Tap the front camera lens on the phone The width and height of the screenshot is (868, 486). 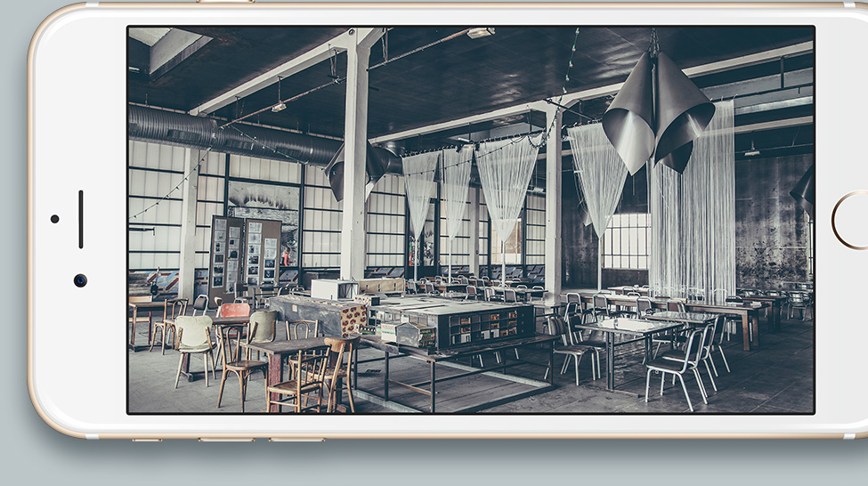tap(80, 280)
